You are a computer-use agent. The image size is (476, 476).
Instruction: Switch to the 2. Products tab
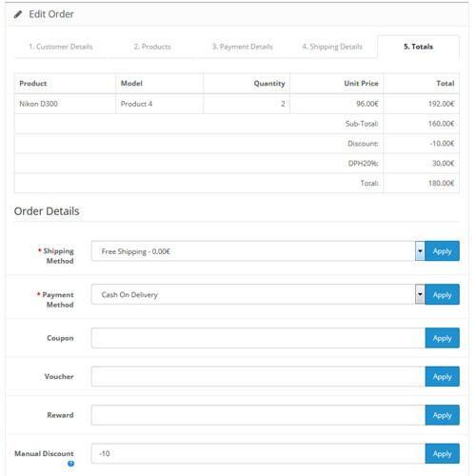(152, 47)
